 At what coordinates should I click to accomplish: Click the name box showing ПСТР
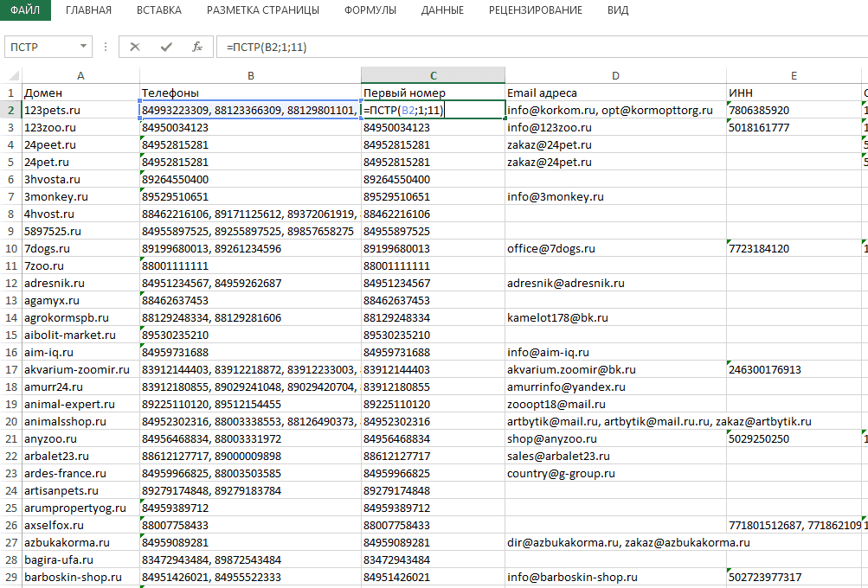click(x=42, y=47)
